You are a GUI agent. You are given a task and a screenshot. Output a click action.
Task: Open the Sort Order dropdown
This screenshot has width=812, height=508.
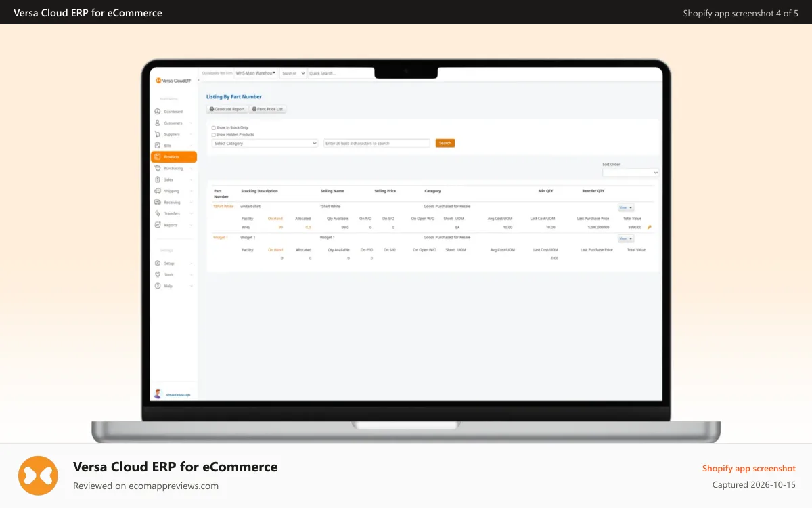630,173
